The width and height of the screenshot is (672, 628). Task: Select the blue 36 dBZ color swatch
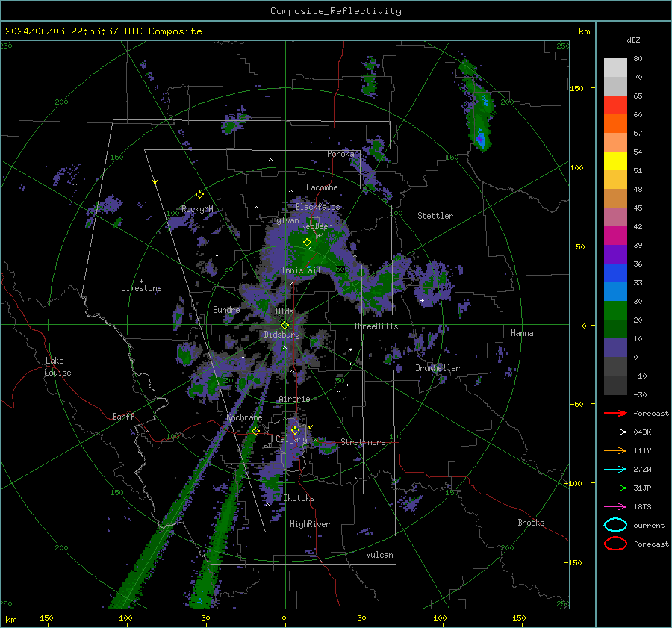(x=615, y=273)
